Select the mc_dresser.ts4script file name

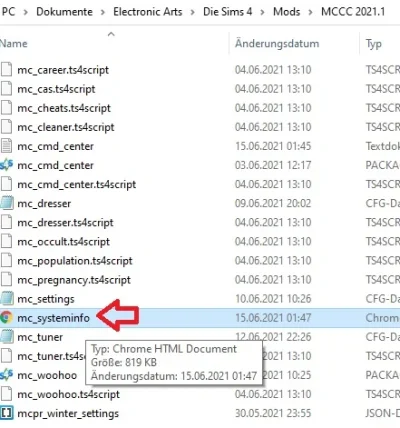pos(65,222)
